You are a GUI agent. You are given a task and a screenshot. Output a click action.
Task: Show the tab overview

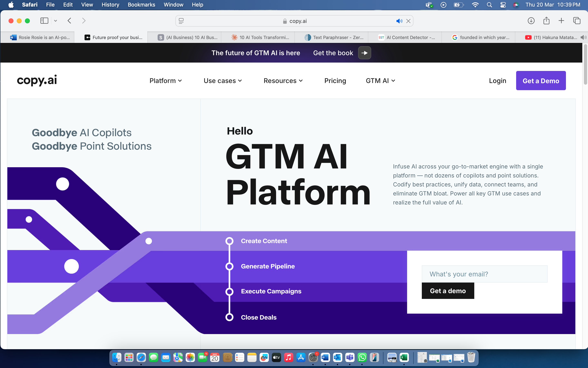[x=577, y=21]
